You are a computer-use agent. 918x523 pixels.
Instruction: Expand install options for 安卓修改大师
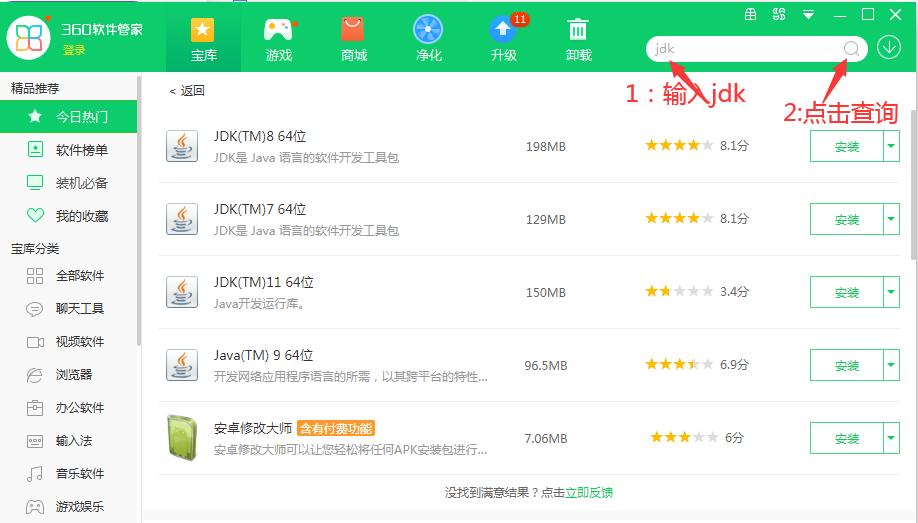point(891,438)
